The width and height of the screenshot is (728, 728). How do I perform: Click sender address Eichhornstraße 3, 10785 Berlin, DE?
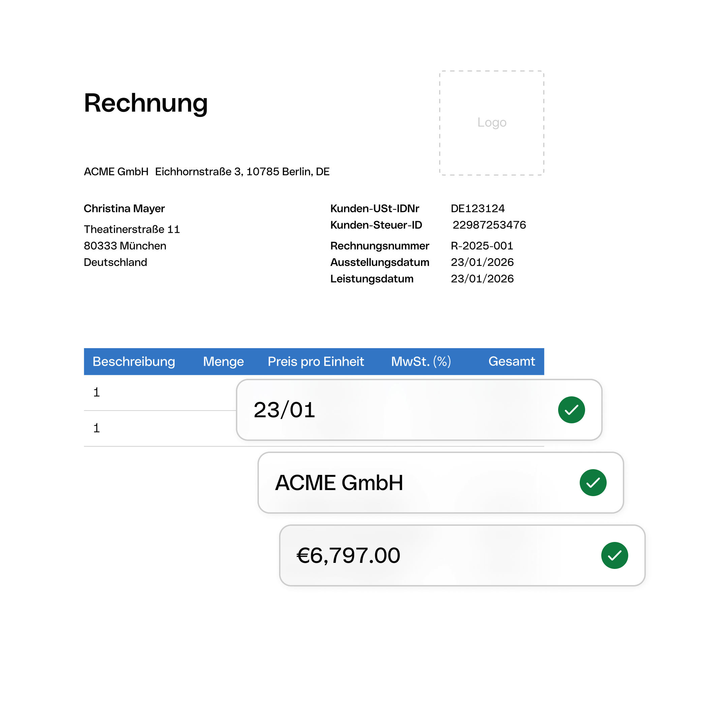242,172
